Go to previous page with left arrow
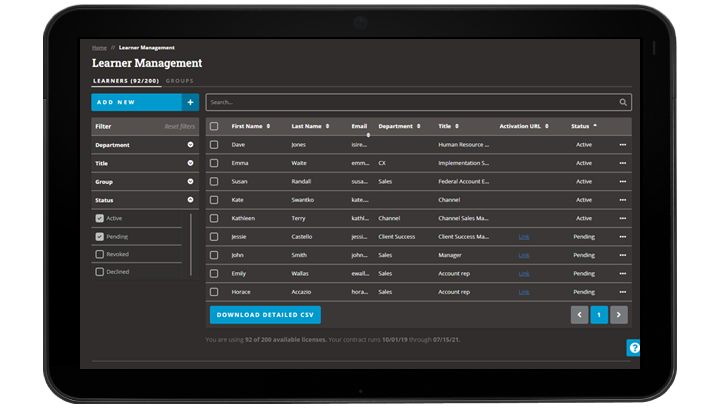Screen dimensions: 720x408 click(580, 315)
